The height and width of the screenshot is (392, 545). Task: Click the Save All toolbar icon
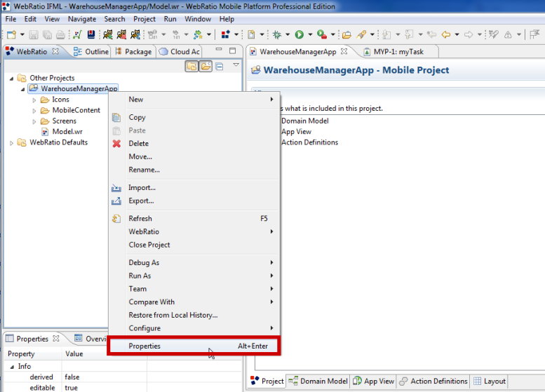(x=47, y=34)
